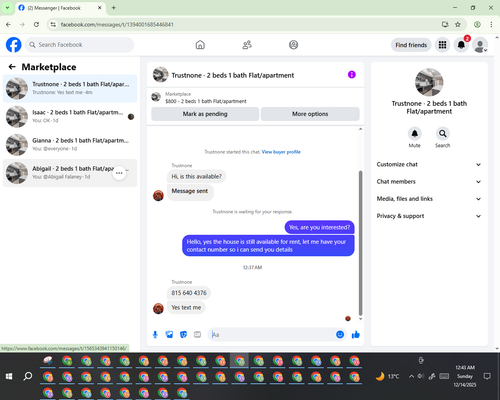
Task: Reload the page
Action: pos(36,24)
